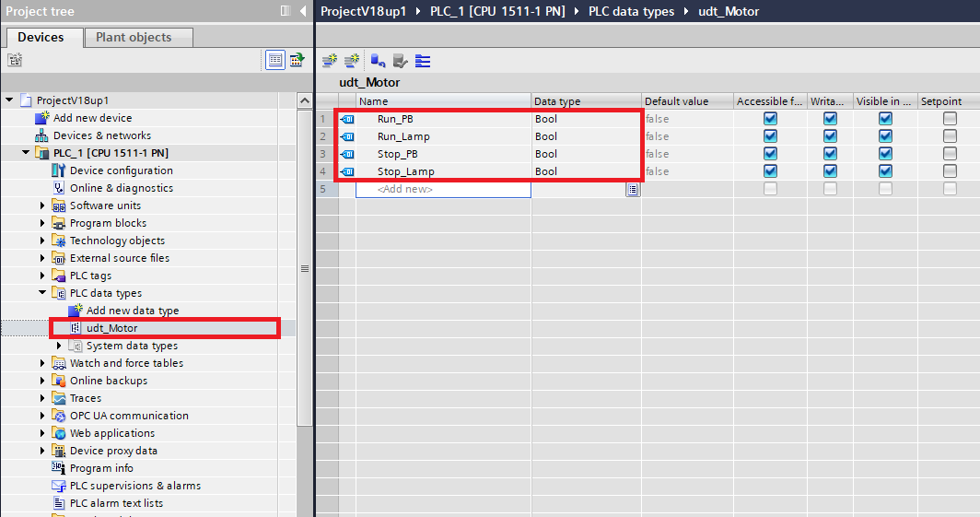Click the Stop_Lamp name cell
980x517 pixels.
(x=443, y=171)
